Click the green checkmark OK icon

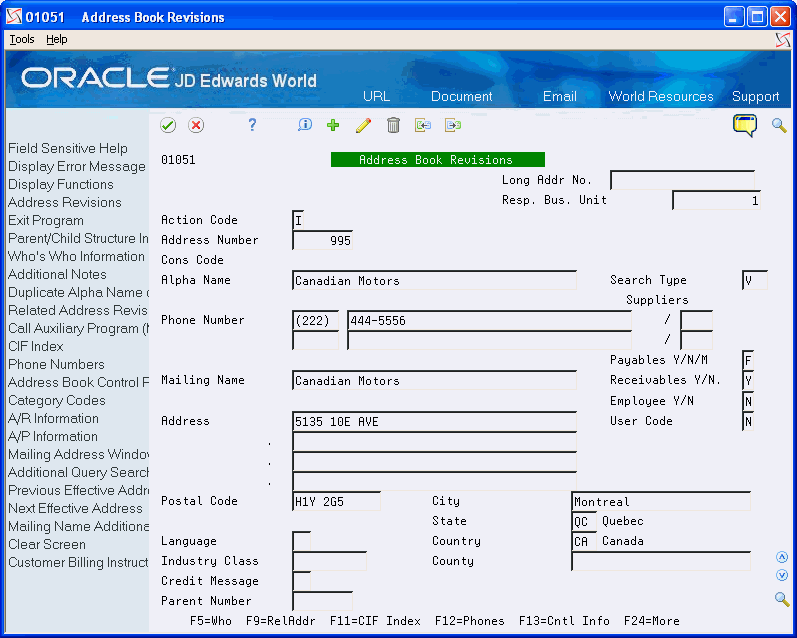tap(168, 125)
